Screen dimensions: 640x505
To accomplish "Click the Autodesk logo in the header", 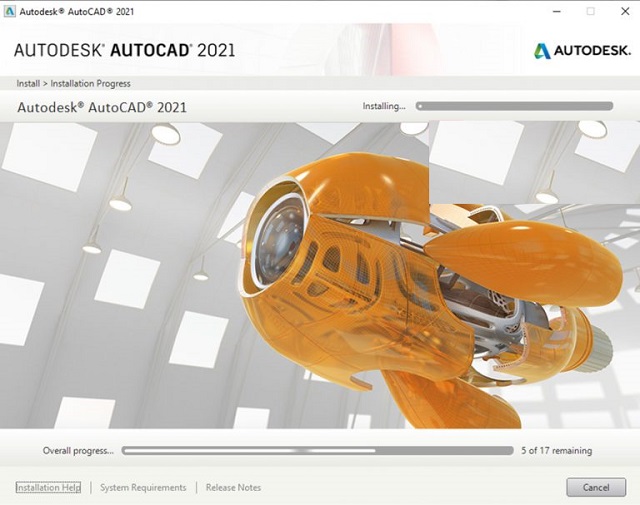I will (x=582, y=51).
